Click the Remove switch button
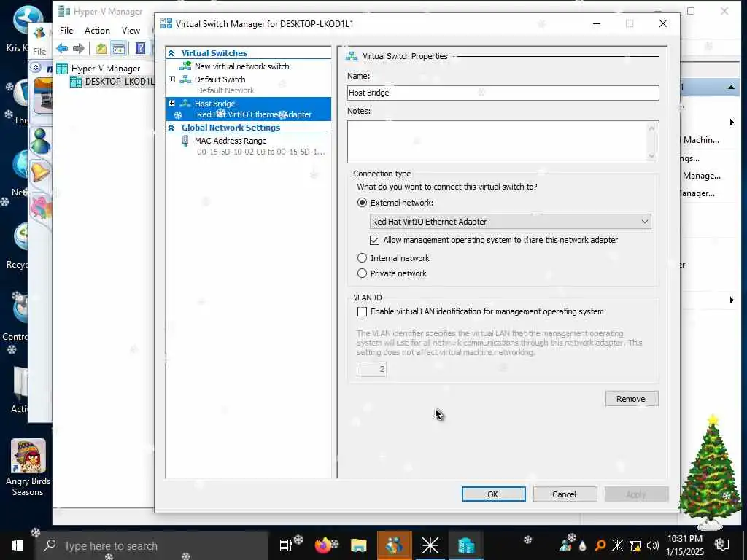 tap(632, 399)
